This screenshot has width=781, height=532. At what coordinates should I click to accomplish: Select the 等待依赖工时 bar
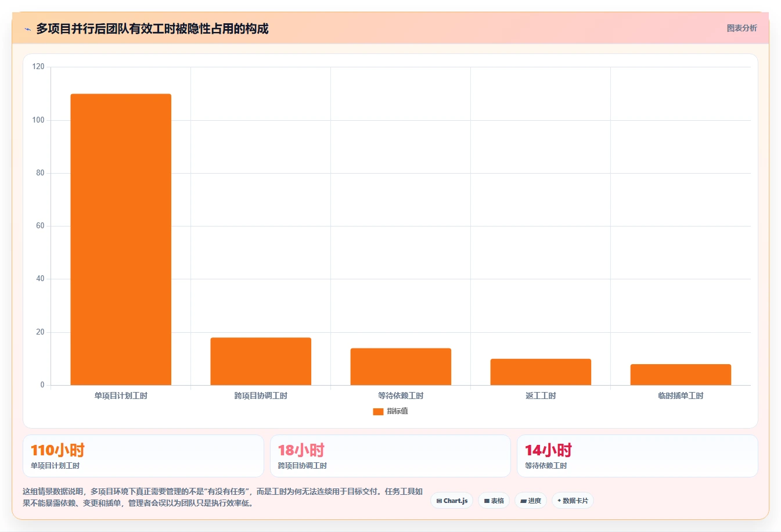coord(401,366)
